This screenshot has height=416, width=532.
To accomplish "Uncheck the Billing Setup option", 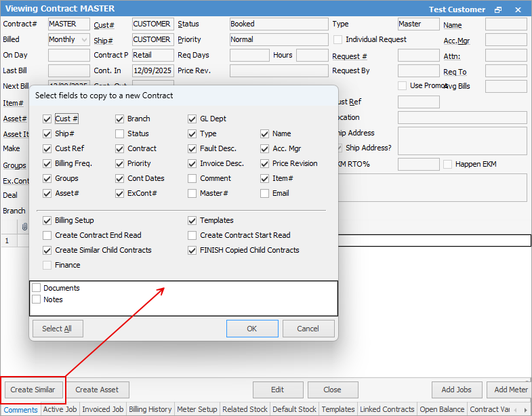I will click(x=47, y=221).
